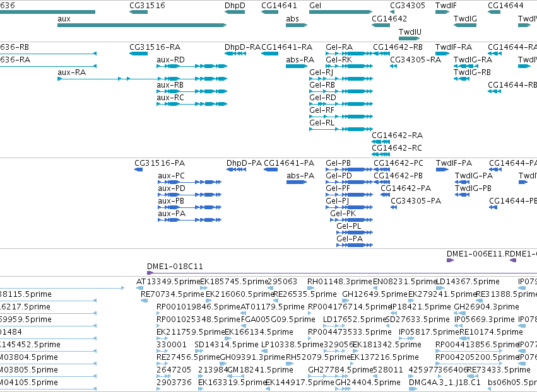The image size is (537, 392).
Task: Select the Gel-RL transcript
Action: click(x=341, y=129)
